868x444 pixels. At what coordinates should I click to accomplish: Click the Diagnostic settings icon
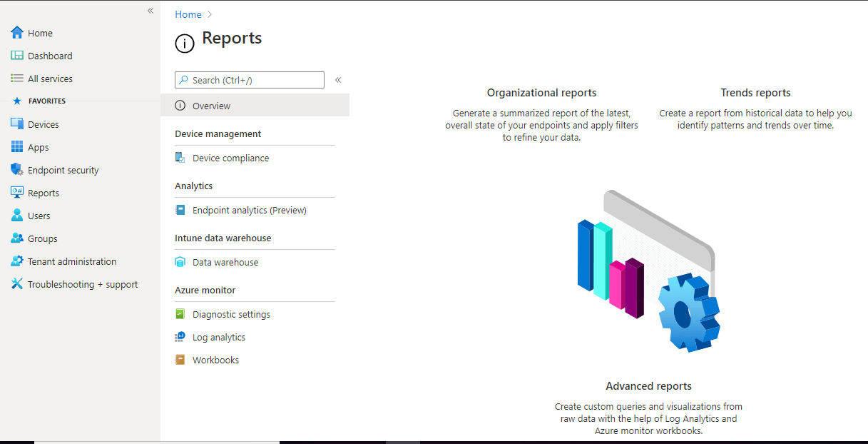pyautogui.click(x=180, y=314)
